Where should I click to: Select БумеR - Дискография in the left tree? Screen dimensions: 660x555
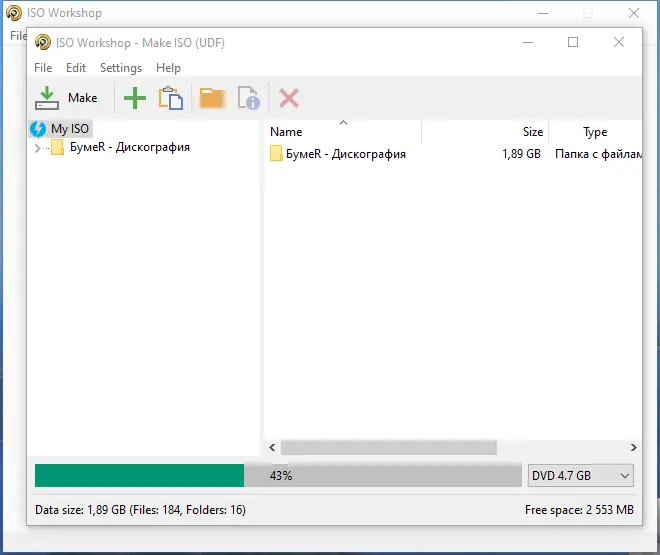click(x=130, y=147)
